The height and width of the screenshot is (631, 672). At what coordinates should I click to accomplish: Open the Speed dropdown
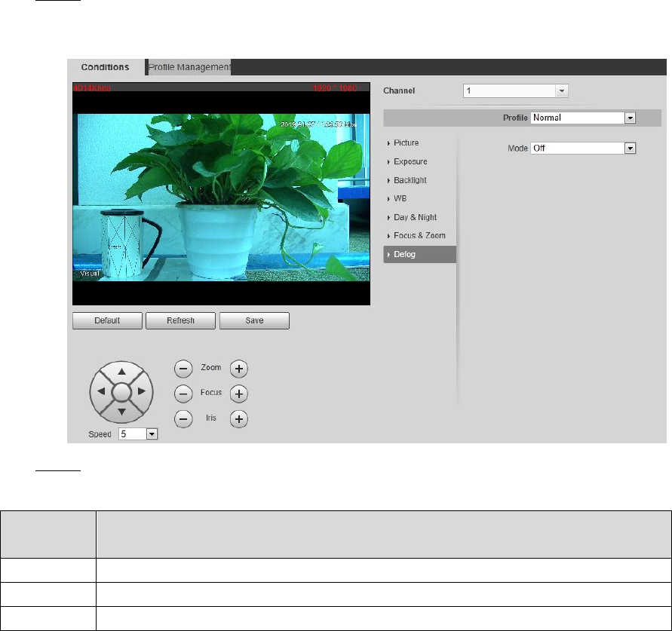138,434
